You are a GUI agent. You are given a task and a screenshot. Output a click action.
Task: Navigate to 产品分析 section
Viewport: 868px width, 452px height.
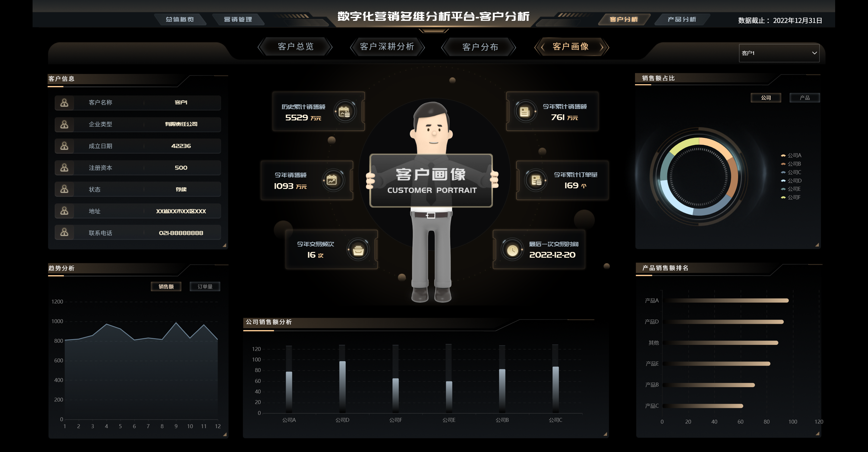tap(681, 19)
